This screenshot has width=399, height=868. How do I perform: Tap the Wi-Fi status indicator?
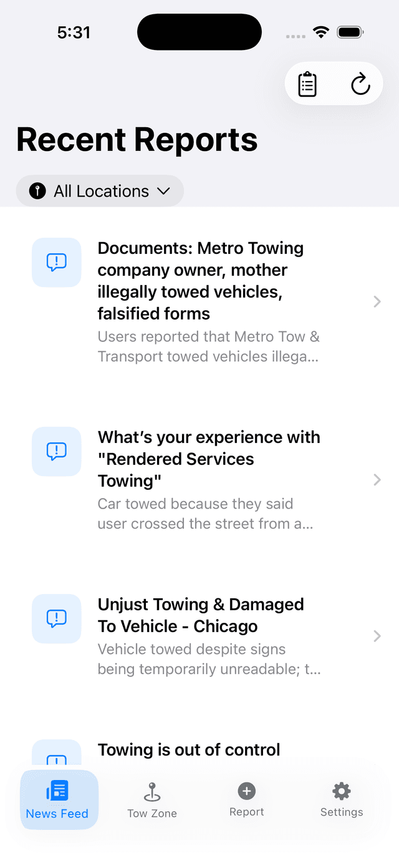click(321, 32)
